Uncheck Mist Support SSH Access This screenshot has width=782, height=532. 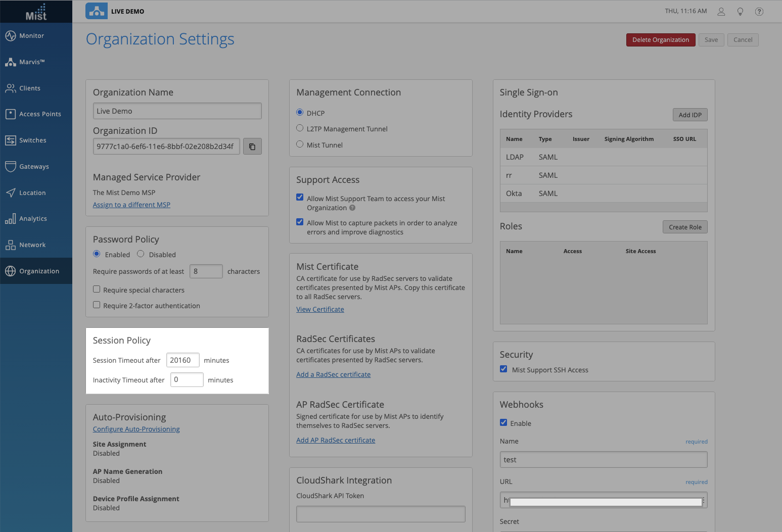tap(503, 369)
